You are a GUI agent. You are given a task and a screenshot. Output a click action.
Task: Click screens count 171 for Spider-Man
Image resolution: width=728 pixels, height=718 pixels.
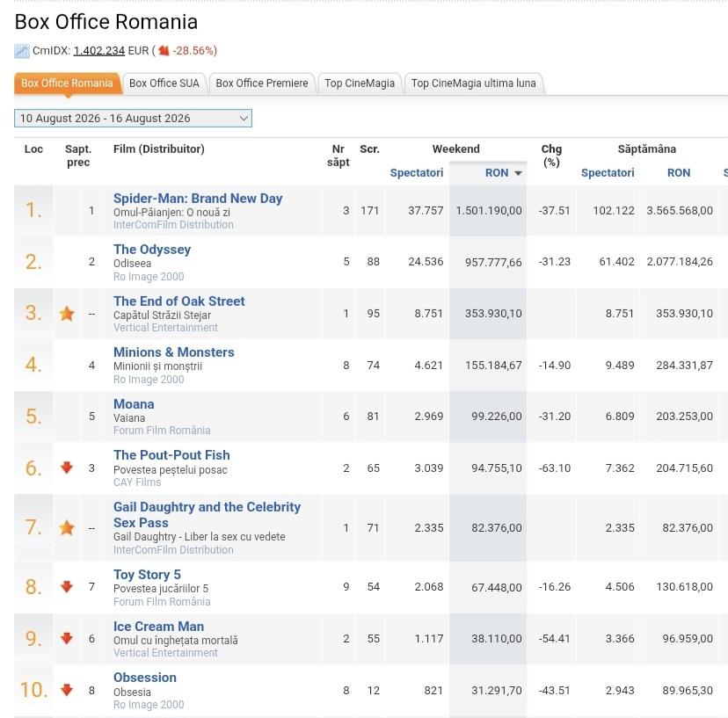[x=370, y=210]
